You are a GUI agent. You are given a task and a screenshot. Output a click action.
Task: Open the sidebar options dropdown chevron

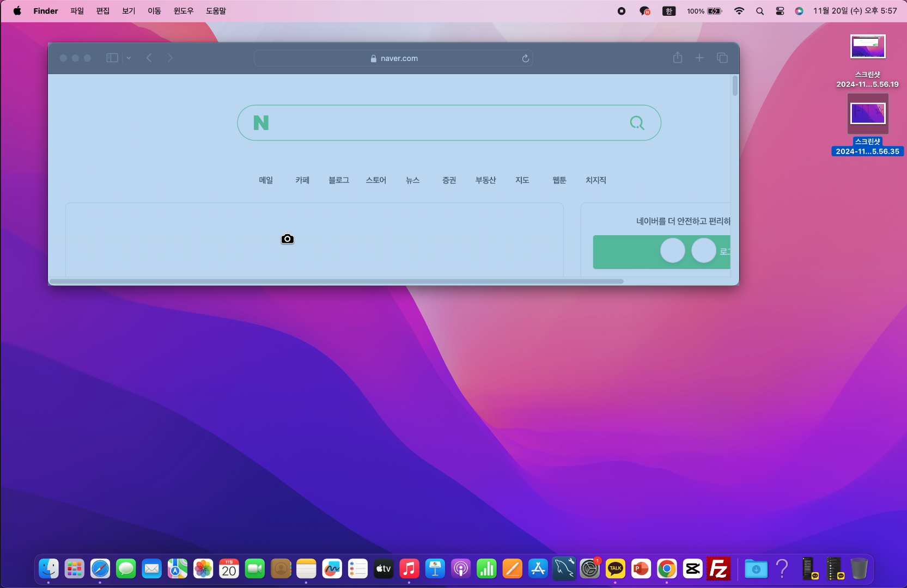point(129,58)
